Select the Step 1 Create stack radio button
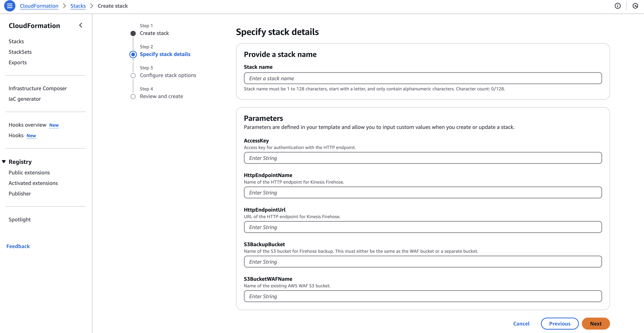 coord(133,33)
